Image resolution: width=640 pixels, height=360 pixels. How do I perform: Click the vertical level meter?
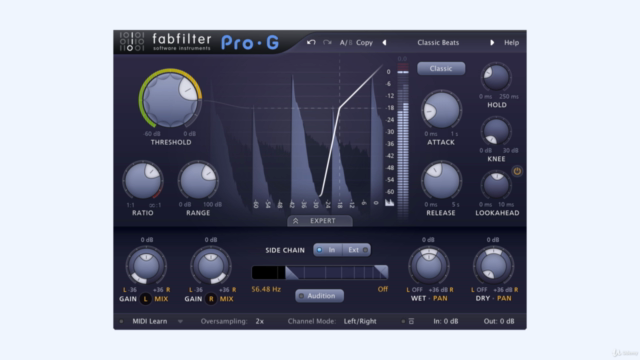403,141
